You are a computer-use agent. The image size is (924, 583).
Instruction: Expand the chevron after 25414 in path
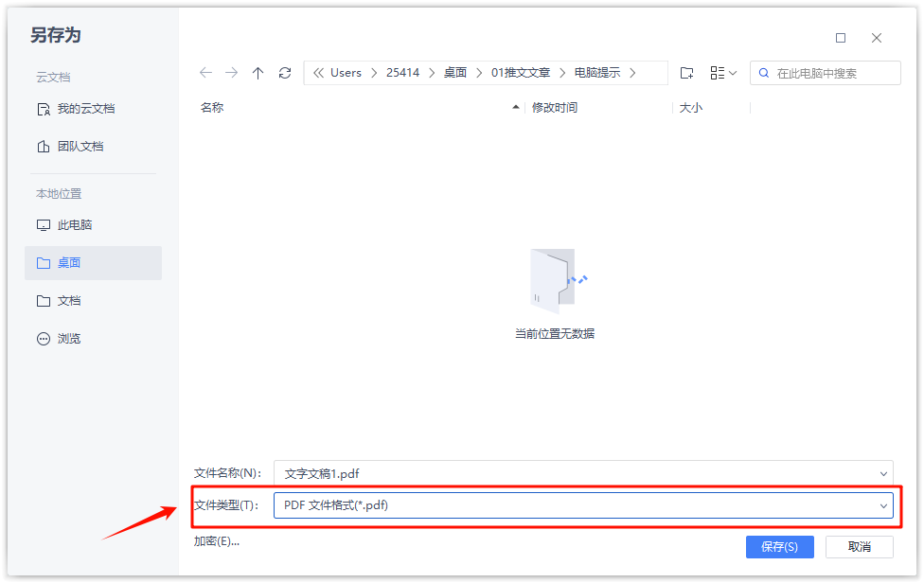(x=432, y=73)
